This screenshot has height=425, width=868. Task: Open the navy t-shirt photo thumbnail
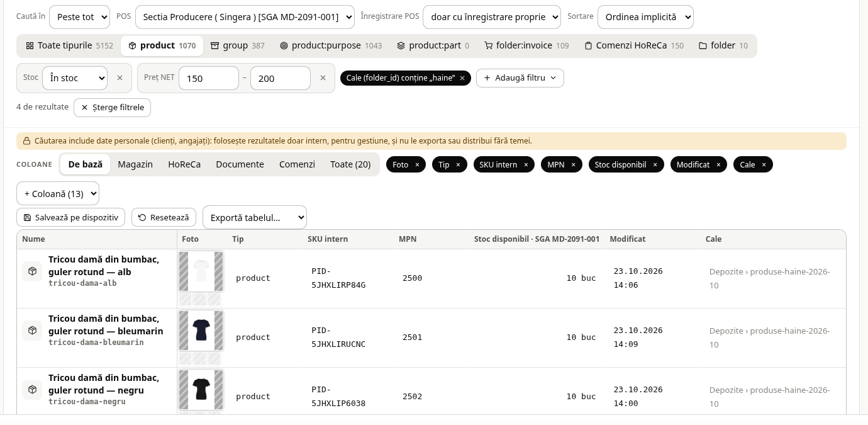201,331
